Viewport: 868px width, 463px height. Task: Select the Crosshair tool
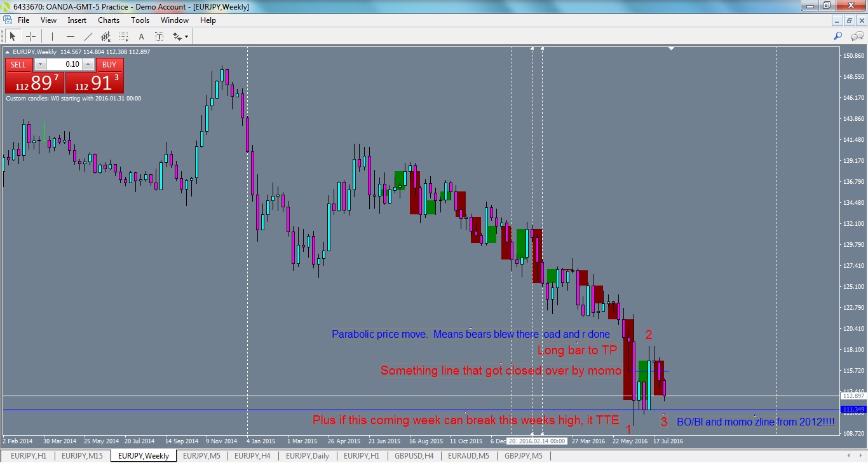[x=31, y=36]
